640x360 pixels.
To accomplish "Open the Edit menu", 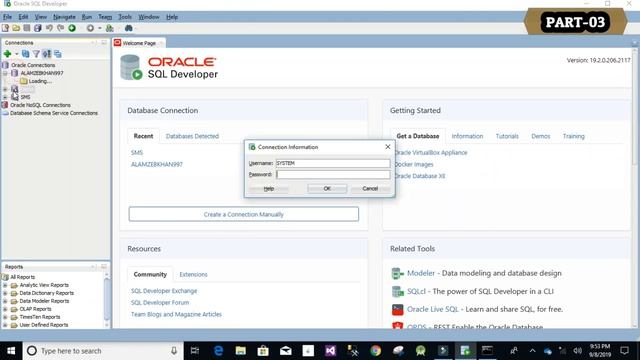I will [23, 17].
